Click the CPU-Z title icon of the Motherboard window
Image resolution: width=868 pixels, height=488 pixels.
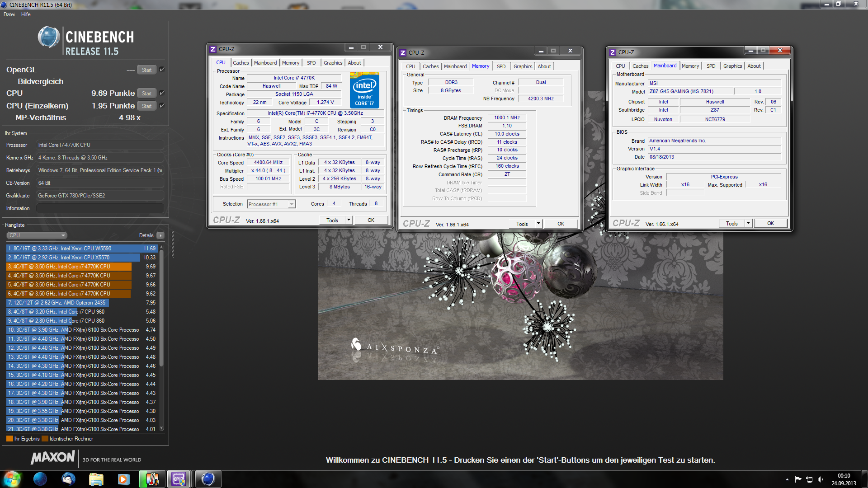coord(613,52)
